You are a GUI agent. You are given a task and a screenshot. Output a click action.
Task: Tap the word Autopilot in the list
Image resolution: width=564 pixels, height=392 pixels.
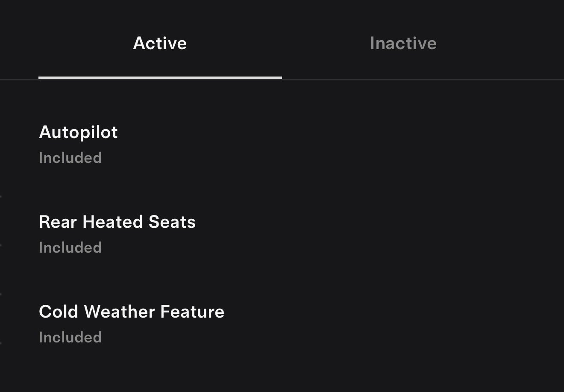click(x=78, y=133)
